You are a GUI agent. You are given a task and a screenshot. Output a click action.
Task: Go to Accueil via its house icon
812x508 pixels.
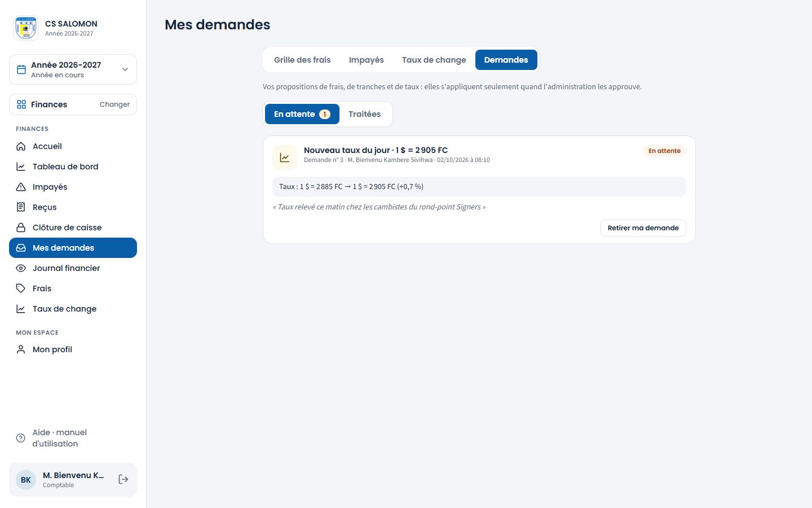[x=21, y=146]
